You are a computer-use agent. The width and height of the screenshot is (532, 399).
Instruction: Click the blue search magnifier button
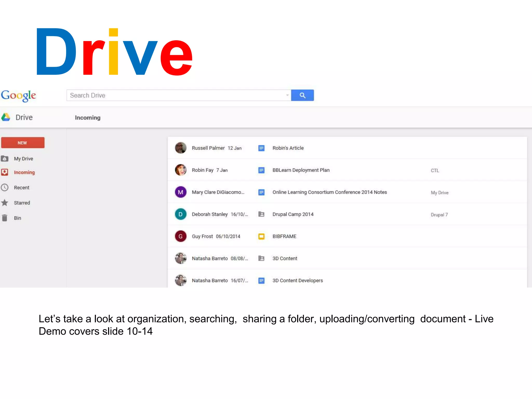pos(302,95)
